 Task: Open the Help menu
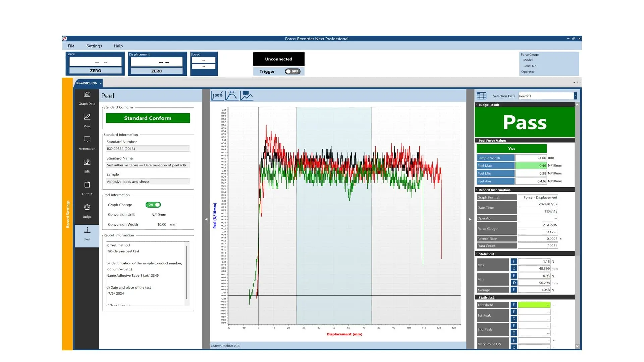pos(118,46)
